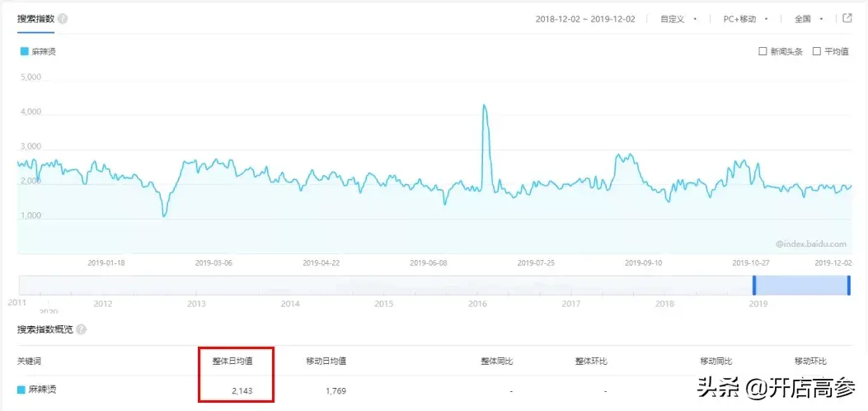Enable the 平均值 checkbox

[x=817, y=51]
